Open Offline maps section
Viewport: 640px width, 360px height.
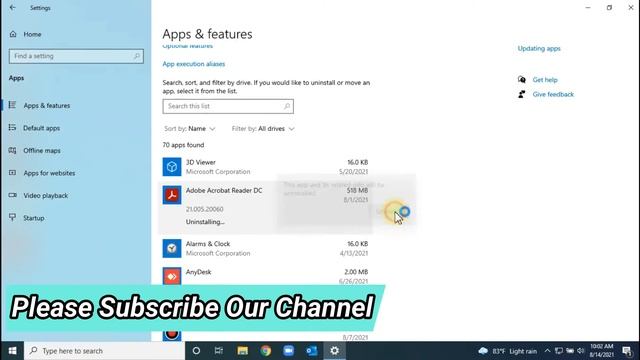point(42,151)
